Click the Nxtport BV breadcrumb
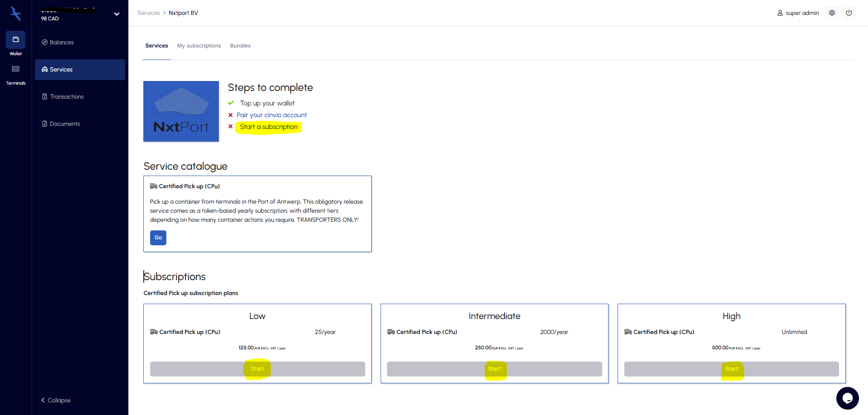 [x=183, y=13]
